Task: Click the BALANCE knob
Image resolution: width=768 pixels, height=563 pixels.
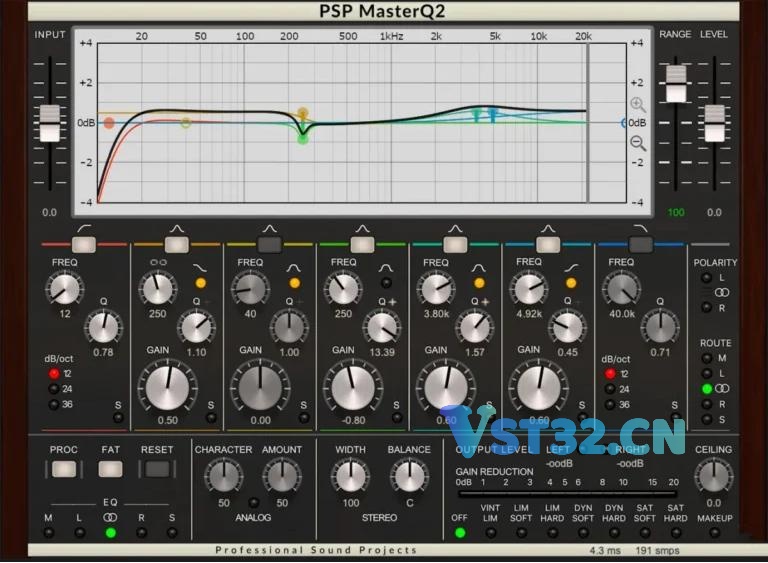Action: 409,476
